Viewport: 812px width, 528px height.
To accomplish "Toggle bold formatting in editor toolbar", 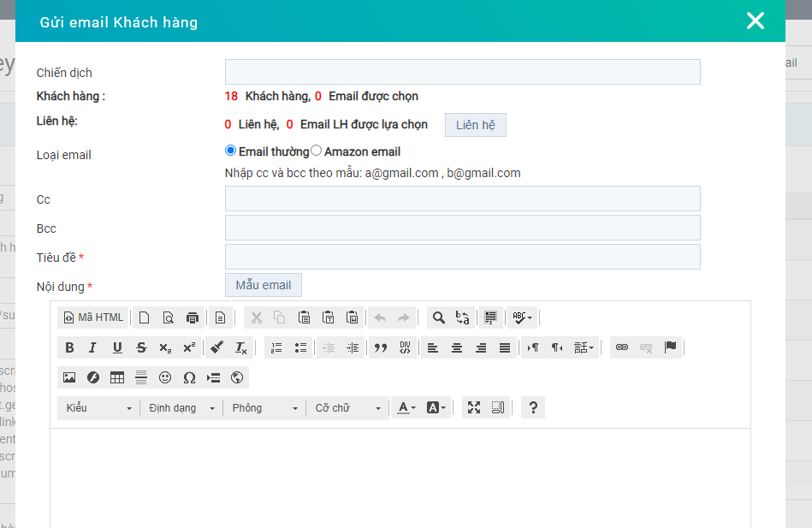I will pos(70,347).
